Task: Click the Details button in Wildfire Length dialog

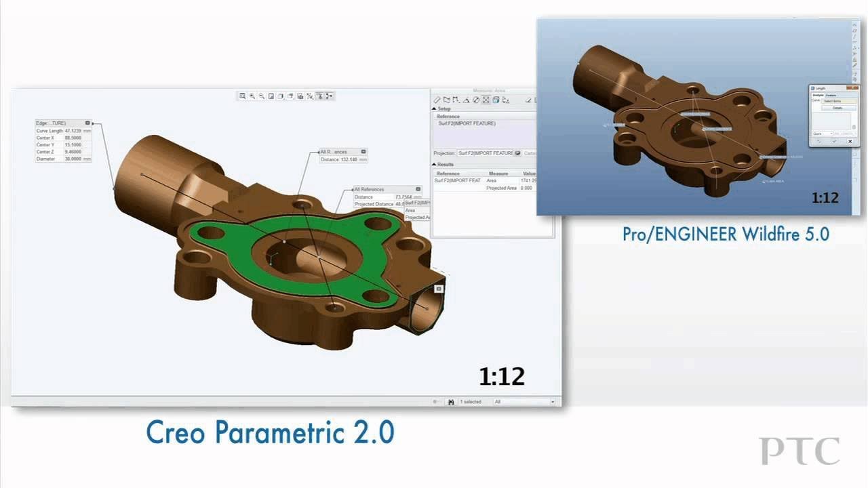Action: pos(839,108)
